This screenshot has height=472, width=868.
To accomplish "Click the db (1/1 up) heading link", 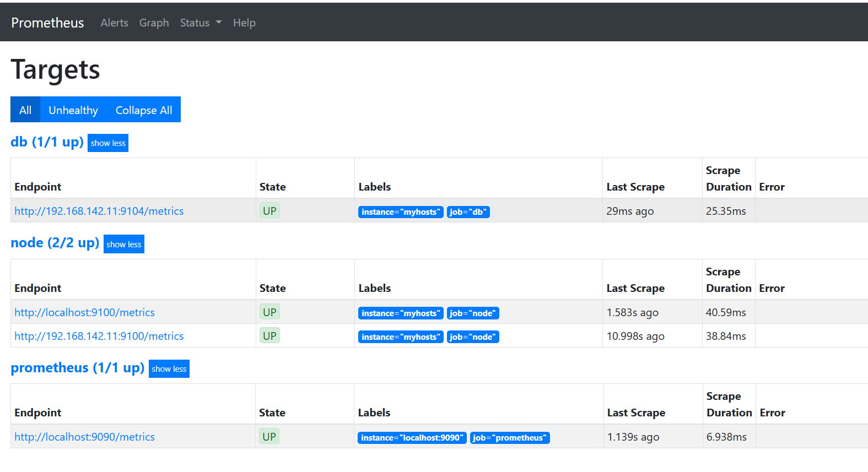I will [47, 142].
